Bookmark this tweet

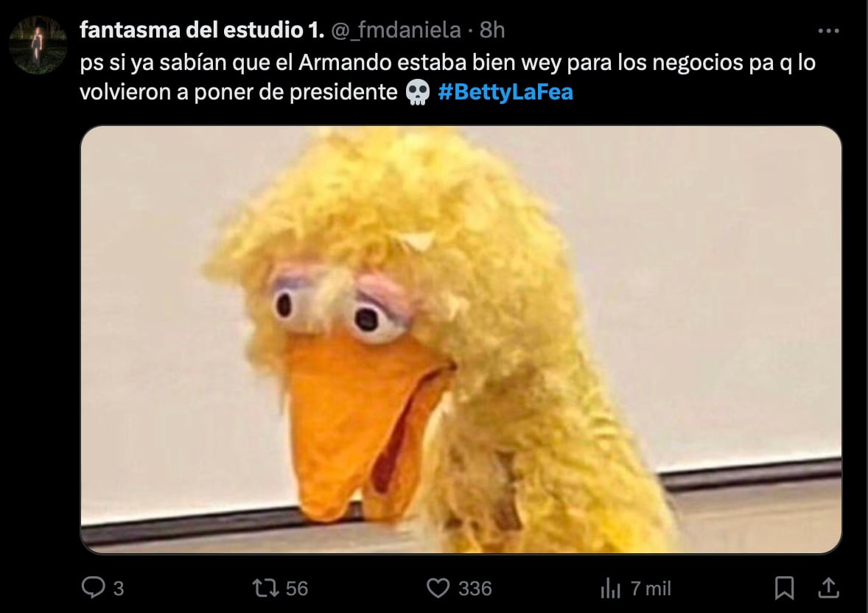tap(785, 587)
